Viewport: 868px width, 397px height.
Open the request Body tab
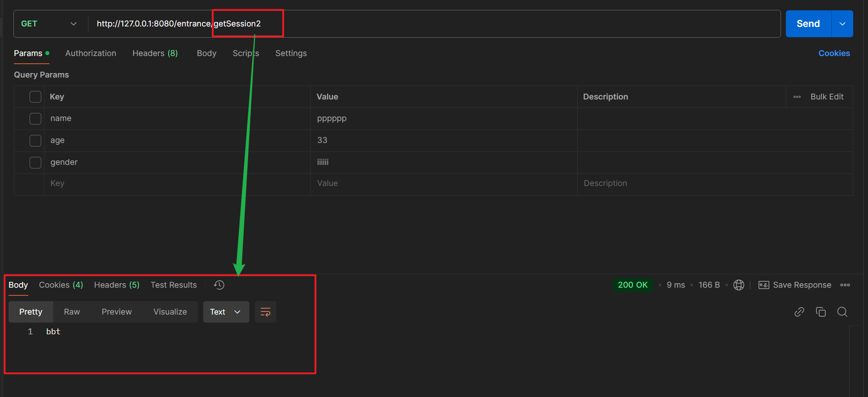click(x=206, y=53)
